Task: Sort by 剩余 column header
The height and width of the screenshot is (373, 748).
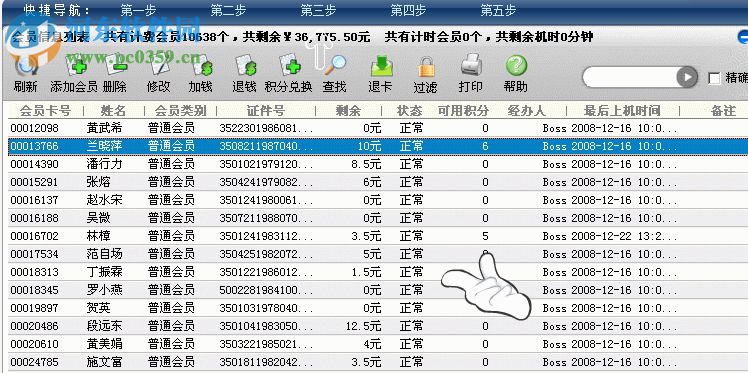Action: coord(348,111)
